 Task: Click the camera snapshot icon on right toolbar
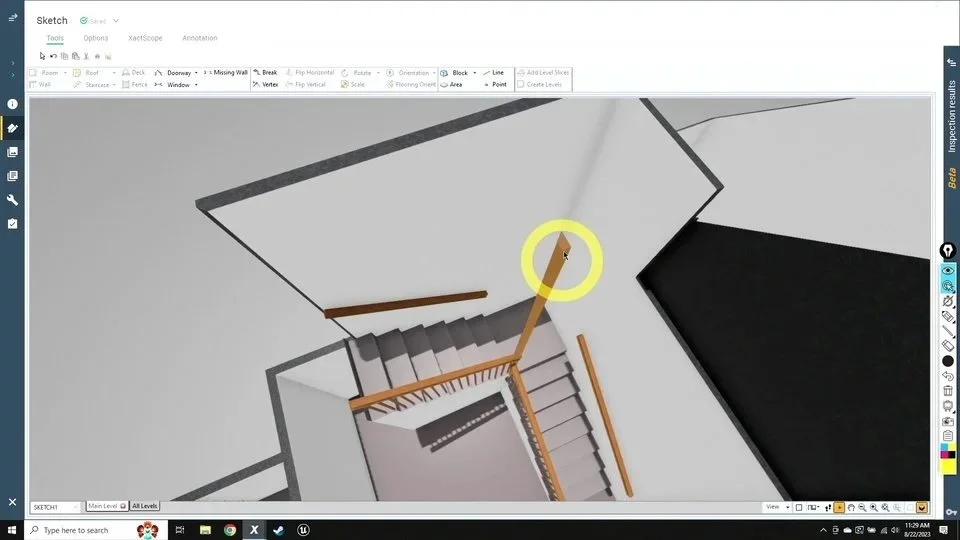click(x=948, y=421)
